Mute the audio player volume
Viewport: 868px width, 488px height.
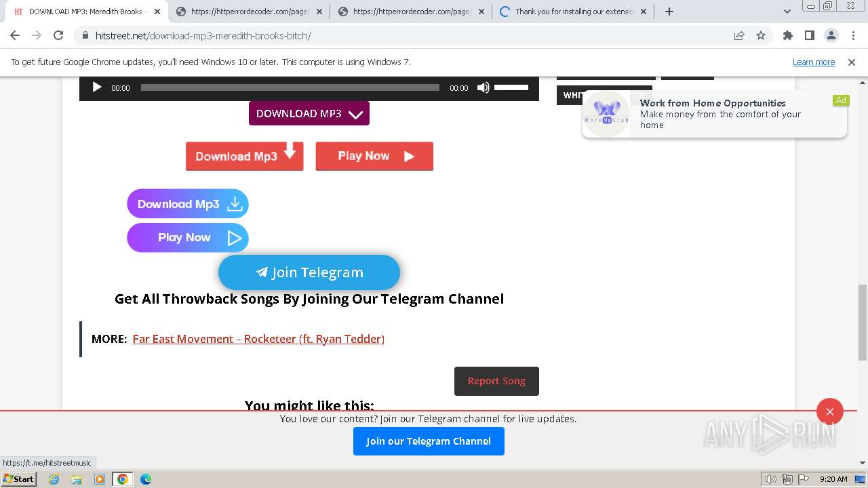point(483,87)
